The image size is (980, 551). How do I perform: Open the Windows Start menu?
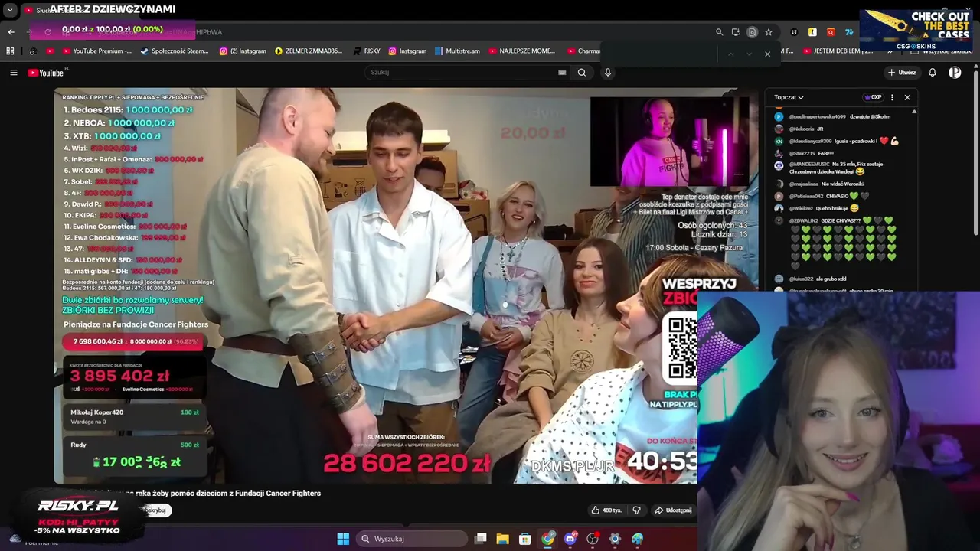[x=343, y=539]
